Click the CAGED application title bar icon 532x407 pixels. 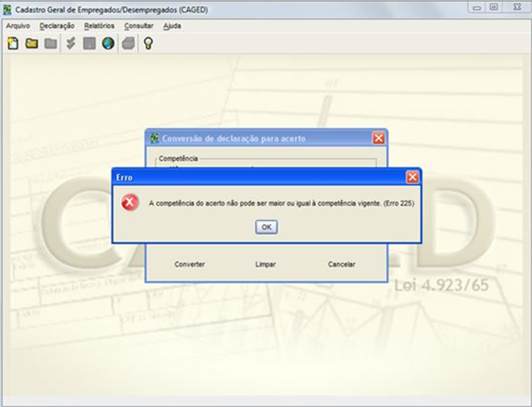7,10
